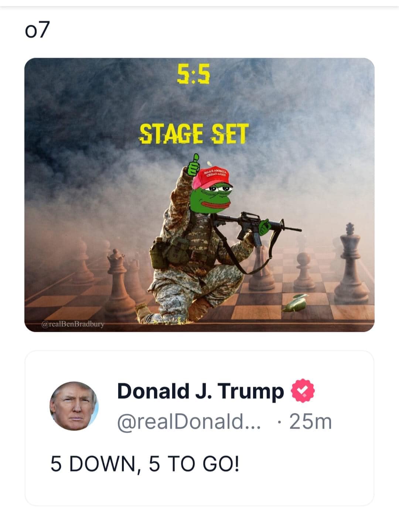This screenshot has width=399, height=532.
Task: Click the tall king chess piece
Action: tap(351, 263)
